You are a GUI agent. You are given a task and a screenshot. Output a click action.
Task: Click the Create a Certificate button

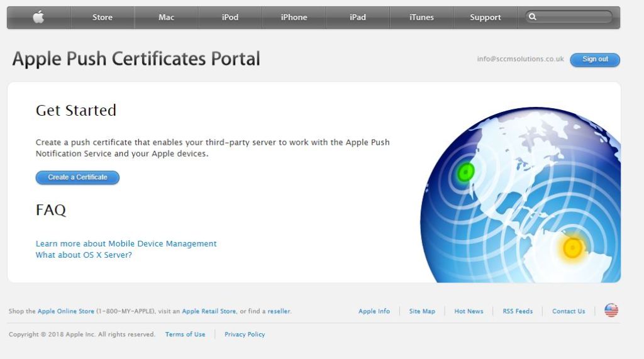[77, 177]
